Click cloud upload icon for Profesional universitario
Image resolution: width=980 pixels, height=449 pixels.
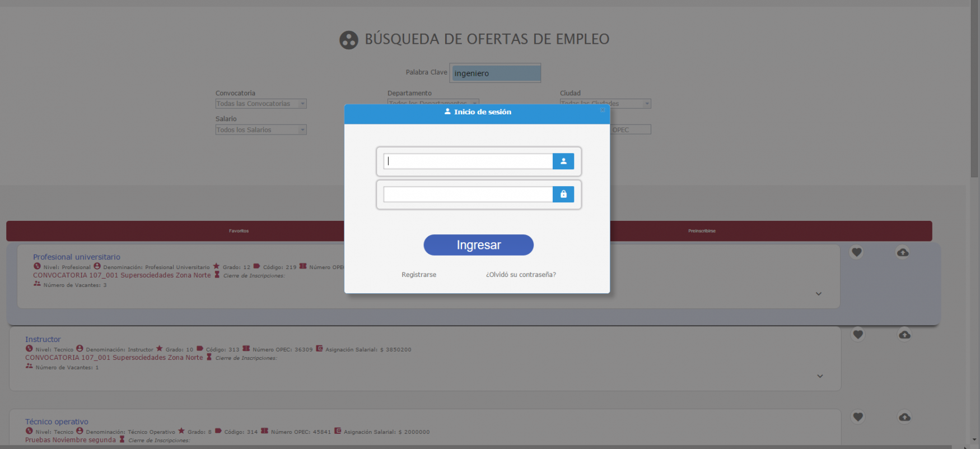[x=903, y=252]
